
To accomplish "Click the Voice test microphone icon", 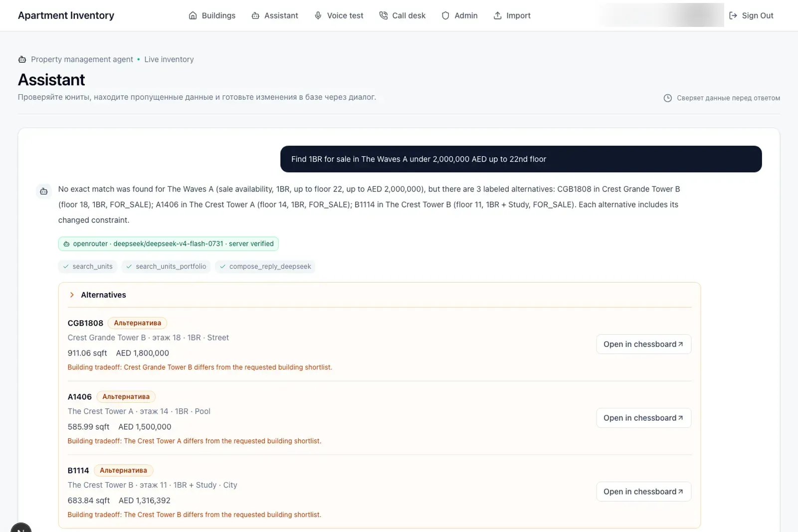I will click(x=318, y=15).
